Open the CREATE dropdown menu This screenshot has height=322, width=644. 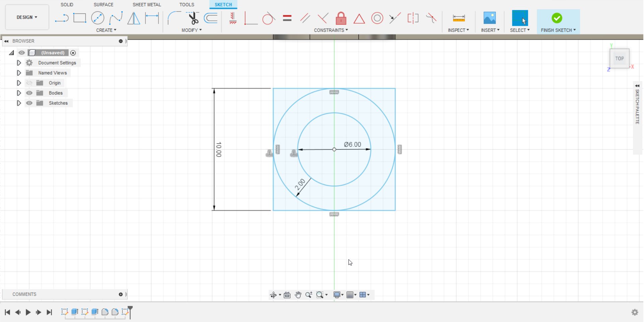(106, 30)
